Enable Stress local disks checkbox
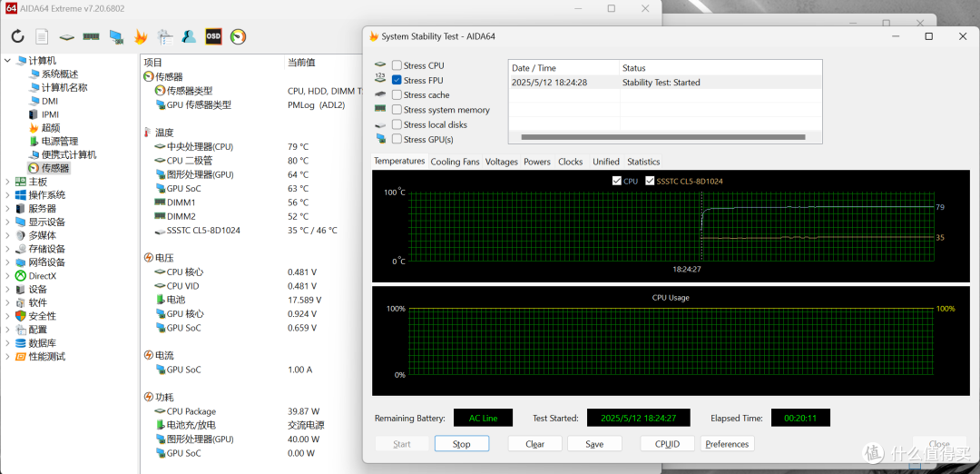Viewport: 980px width, 474px height. click(x=397, y=124)
